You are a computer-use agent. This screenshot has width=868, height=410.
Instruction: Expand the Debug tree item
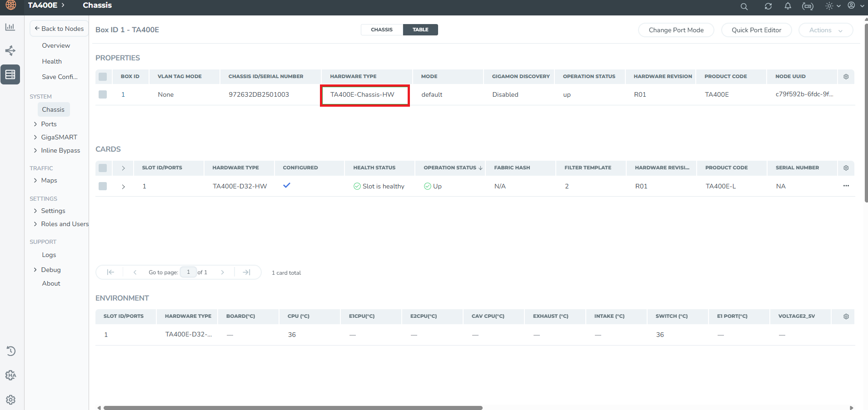click(x=35, y=270)
